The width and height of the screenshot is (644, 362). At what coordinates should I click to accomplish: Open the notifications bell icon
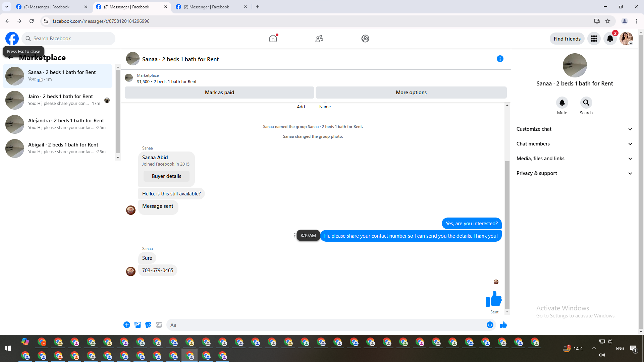tap(610, 39)
